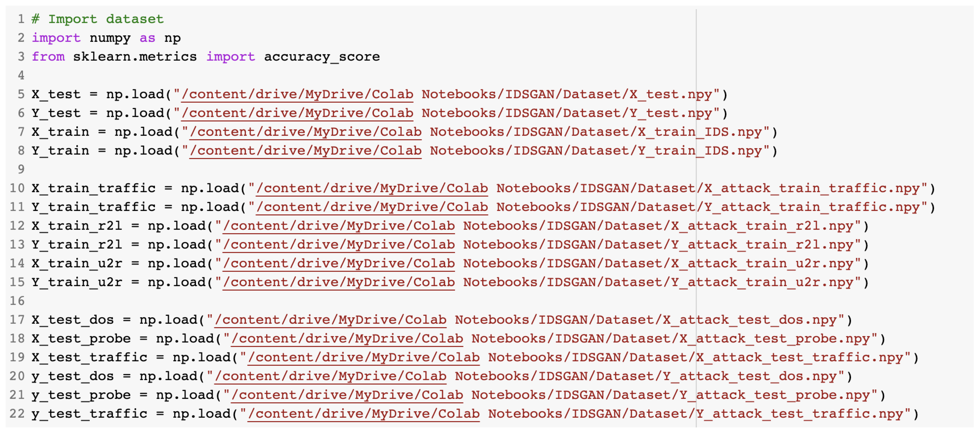The height and width of the screenshot is (431, 980).
Task: Click the y_test_dos variable on line 20
Action: tap(73, 376)
